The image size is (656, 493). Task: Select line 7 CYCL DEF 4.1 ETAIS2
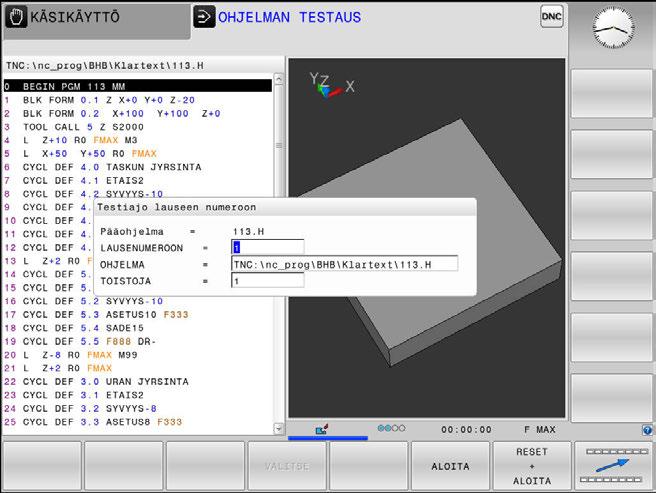138,180
